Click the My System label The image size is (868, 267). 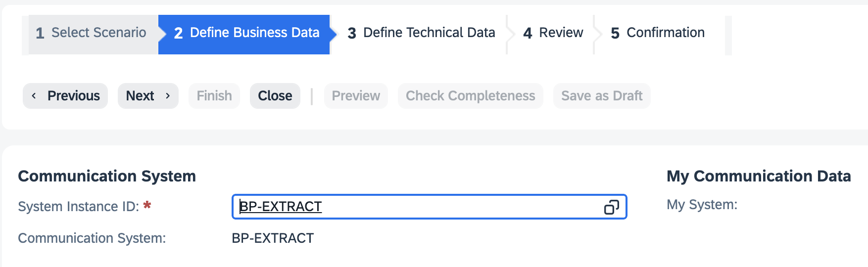click(x=702, y=205)
